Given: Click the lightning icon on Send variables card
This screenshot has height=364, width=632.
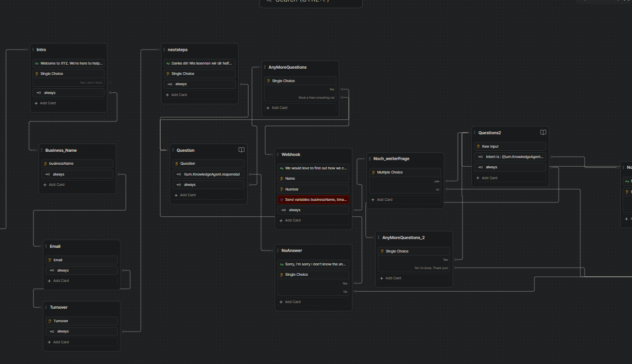Looking at the screenshot, I should click(x=282, y=199).
